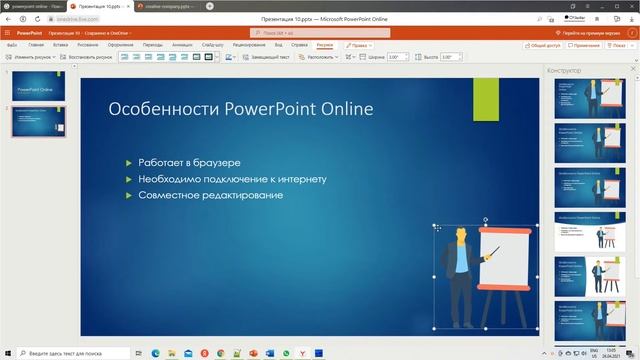Click the Примечания comments button
Screen dimensions: 640x360
[x=584, y=45]
